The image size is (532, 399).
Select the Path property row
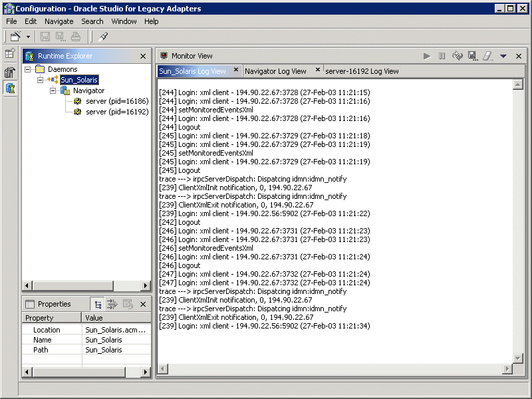click(86, 350)
